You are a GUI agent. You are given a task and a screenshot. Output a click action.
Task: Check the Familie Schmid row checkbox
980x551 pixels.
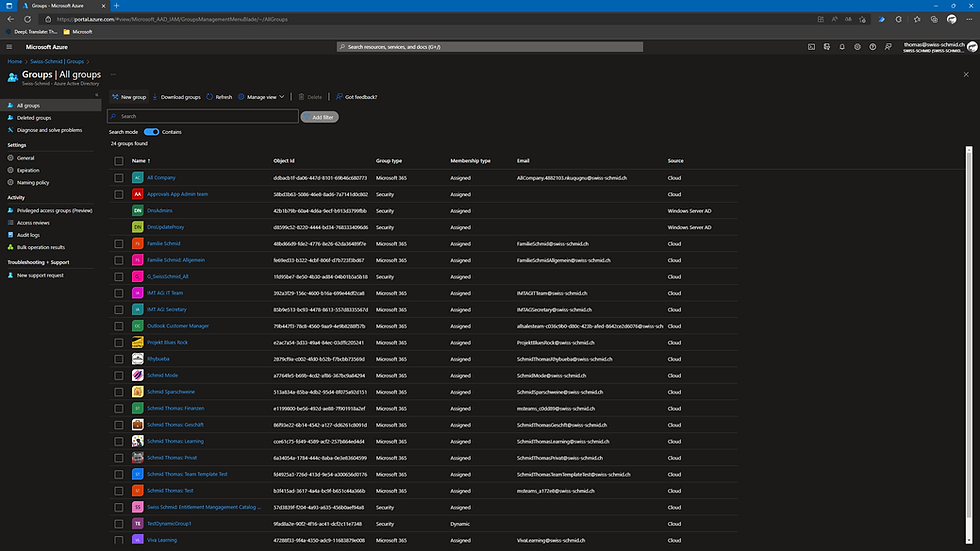tap(119, 244)
